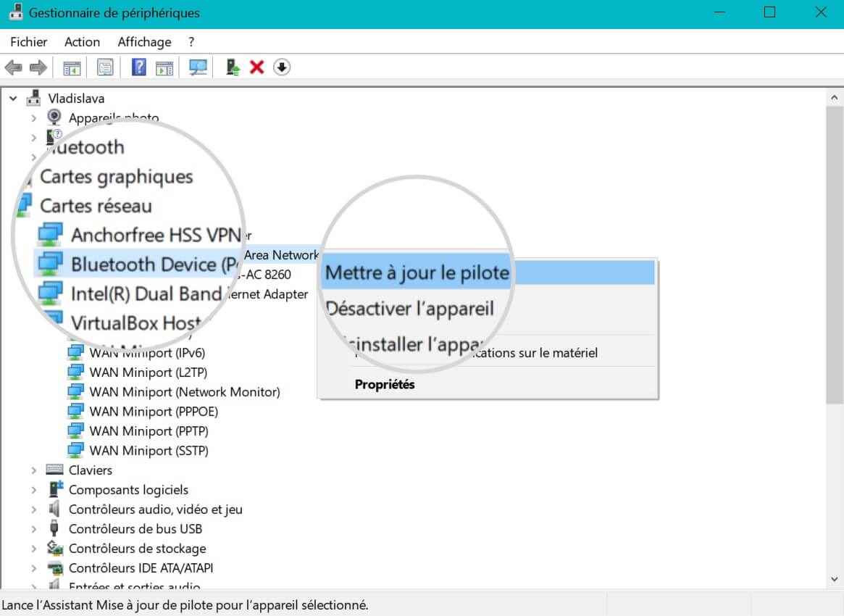This screenshot has height=616, width=844.
Task: Choose Propriétés in context menu
Action: pos(384,385)
